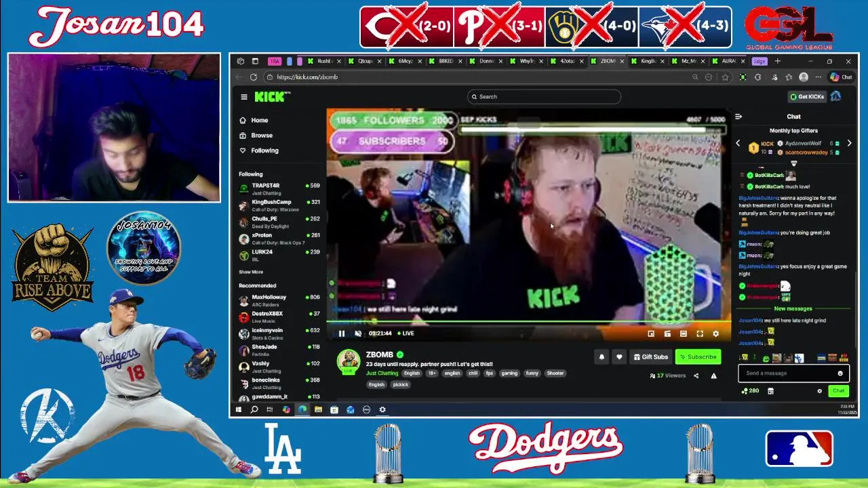Unmute the stream player volume
This screenshot has height=488, width=868.
point(358,333)
